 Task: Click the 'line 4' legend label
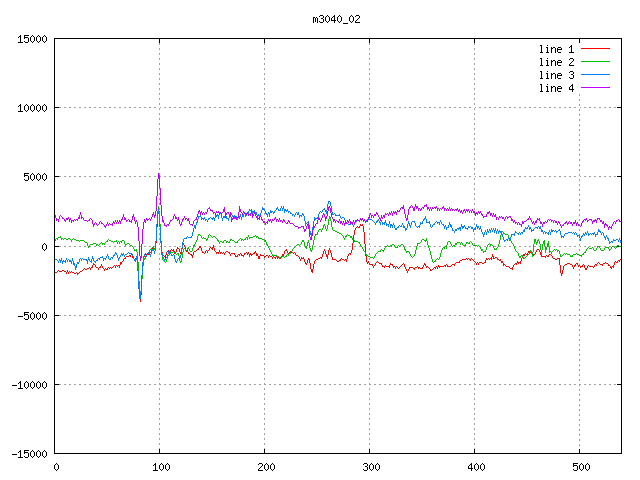(556, 88)
